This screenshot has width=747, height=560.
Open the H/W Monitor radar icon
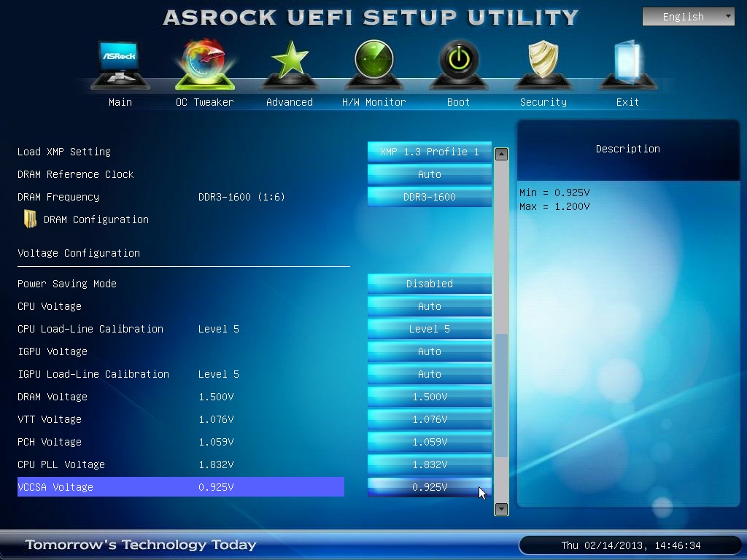(374, 64)
